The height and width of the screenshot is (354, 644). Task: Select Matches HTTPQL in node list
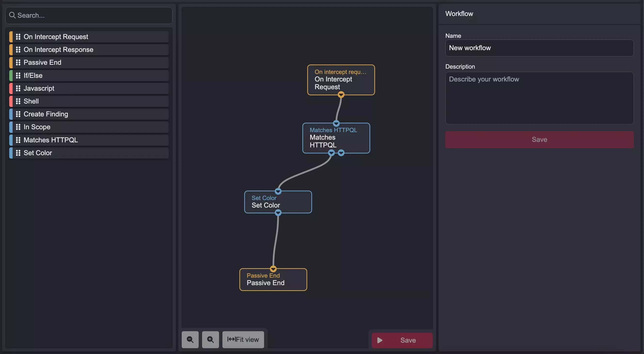[x=89, y=140]
